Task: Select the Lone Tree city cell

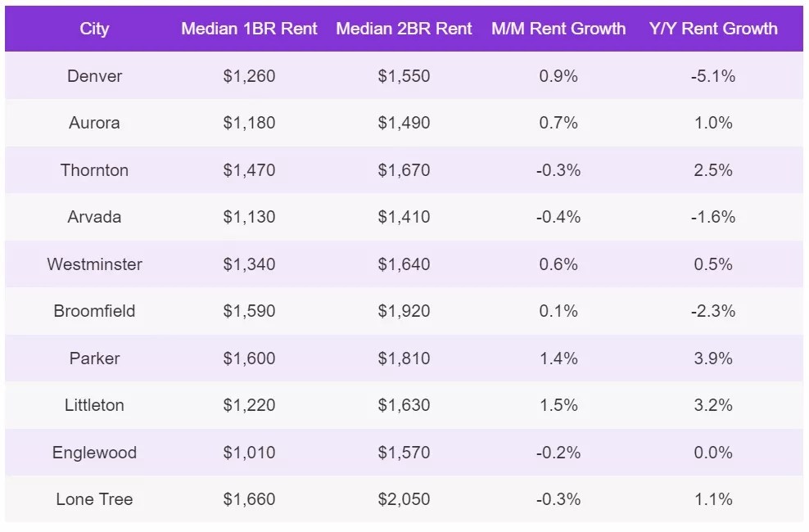Action: pos(94,499)
